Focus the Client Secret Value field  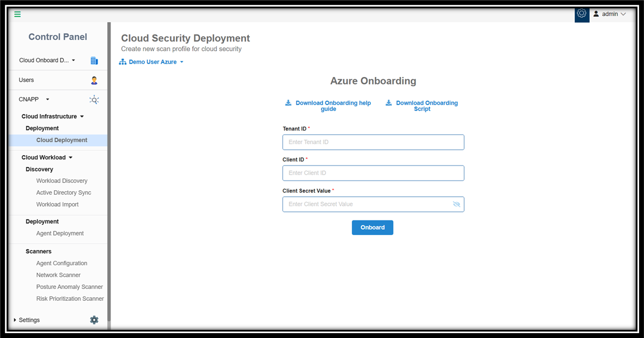click(x=374, y=204)
